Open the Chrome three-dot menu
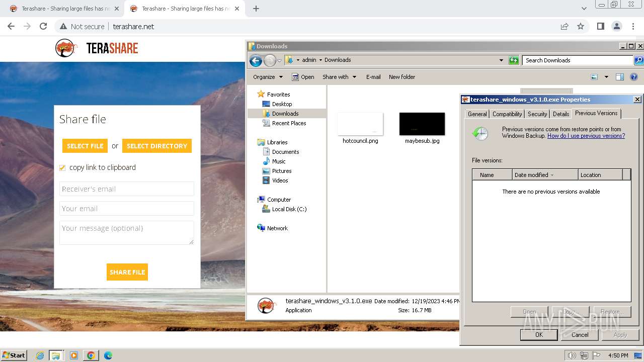This screenshot has height=362, width=644. pyautogui.click(x=632, y=26)
